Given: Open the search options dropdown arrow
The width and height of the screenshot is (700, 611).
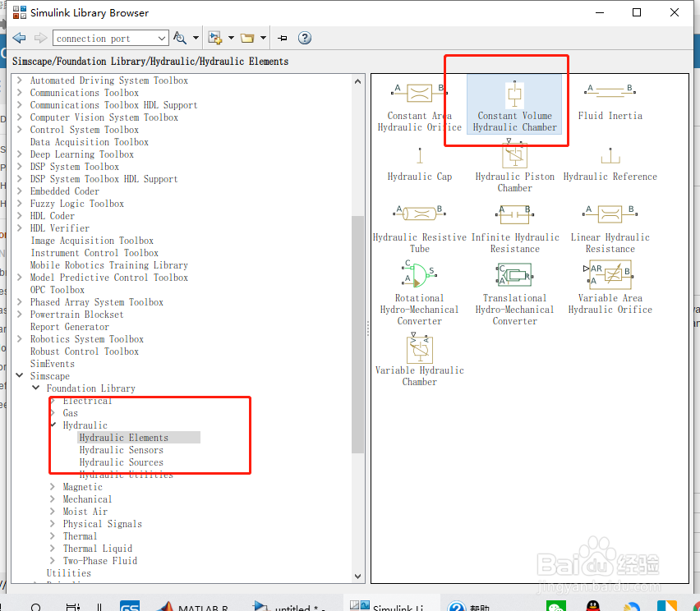Looking at the screenshot, I should [196, 38].
